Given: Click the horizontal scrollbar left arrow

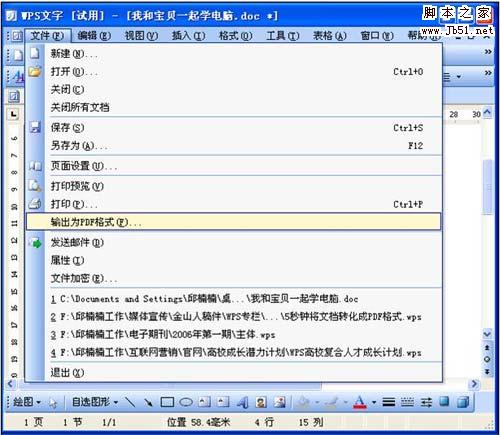Looking at the screenshot, I should pyautogui.click(x=11, y=384).
